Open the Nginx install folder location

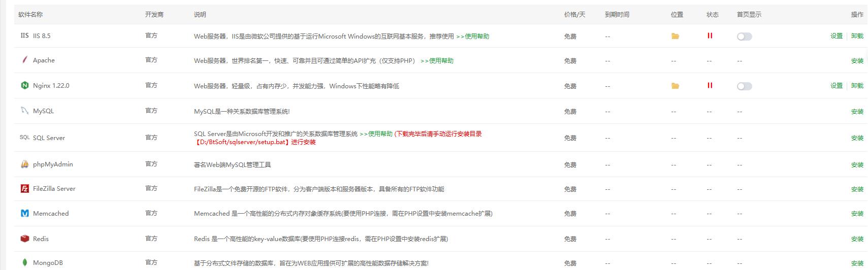pos(675,86)
